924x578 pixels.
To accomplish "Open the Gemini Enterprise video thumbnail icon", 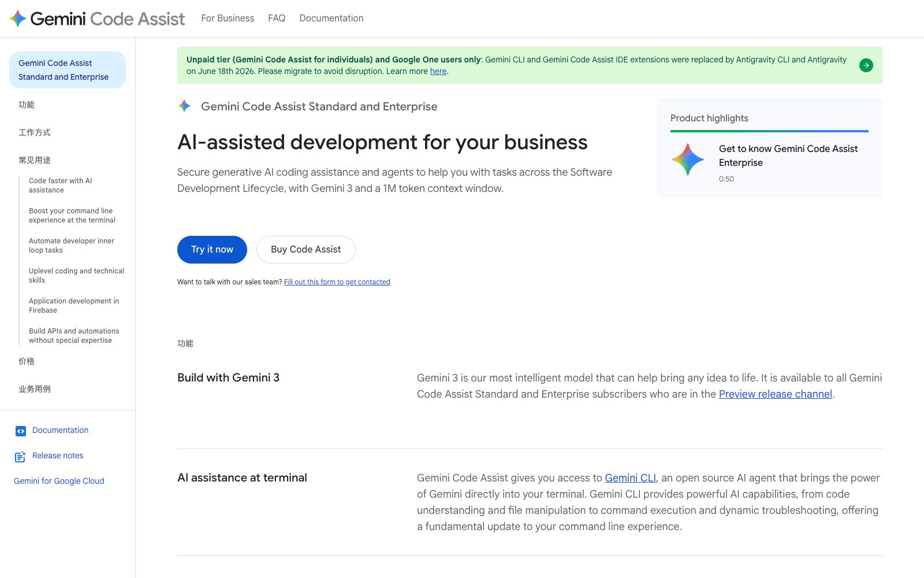I will [x=687, y=160].
